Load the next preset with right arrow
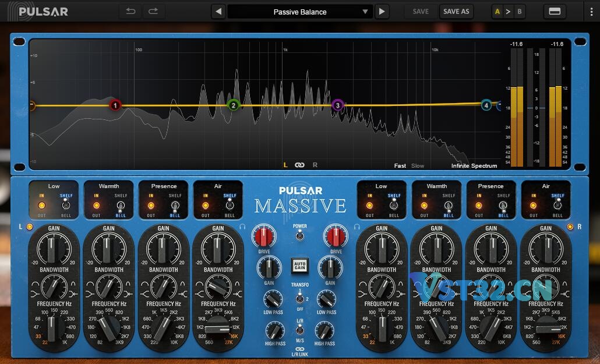 pos(382,12)
